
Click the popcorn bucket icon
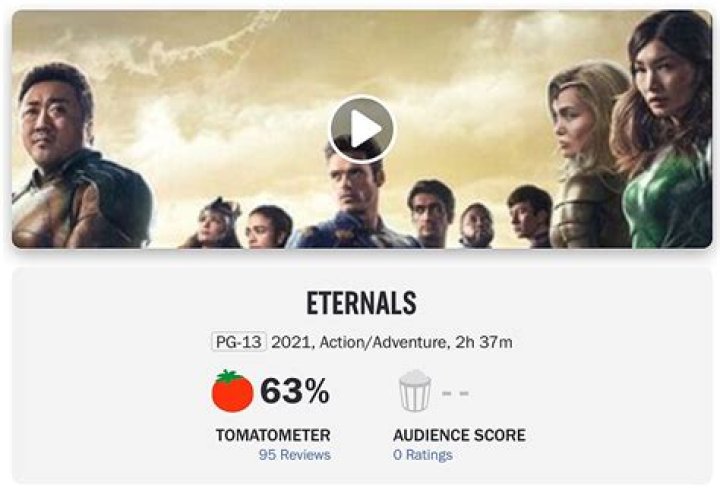pos(414,391)
